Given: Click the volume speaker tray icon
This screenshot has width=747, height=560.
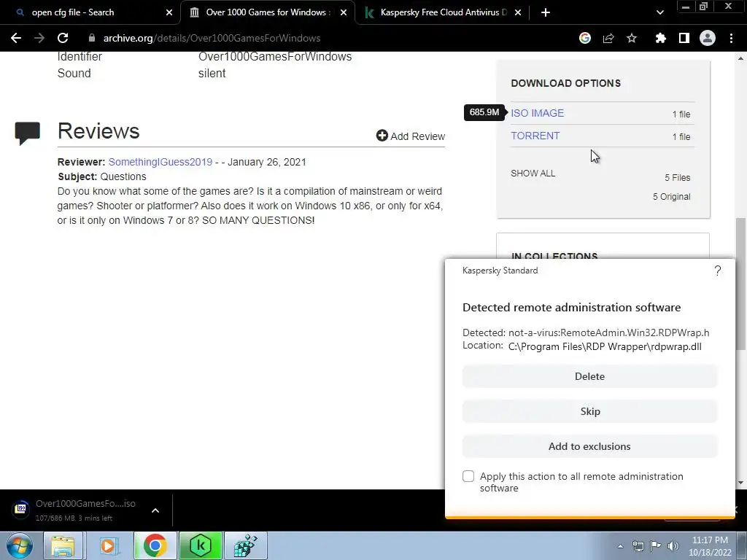Looking at the screenshot, I should coord(673,546).
